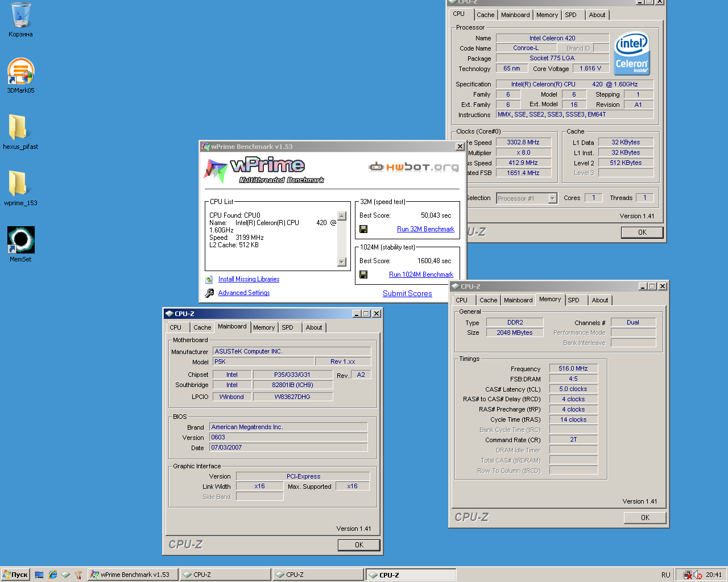Click the Level 2 512 KBytes cache value
This screenshot has height=582, width=728.
pyautogui.click(x=626, y=163)
